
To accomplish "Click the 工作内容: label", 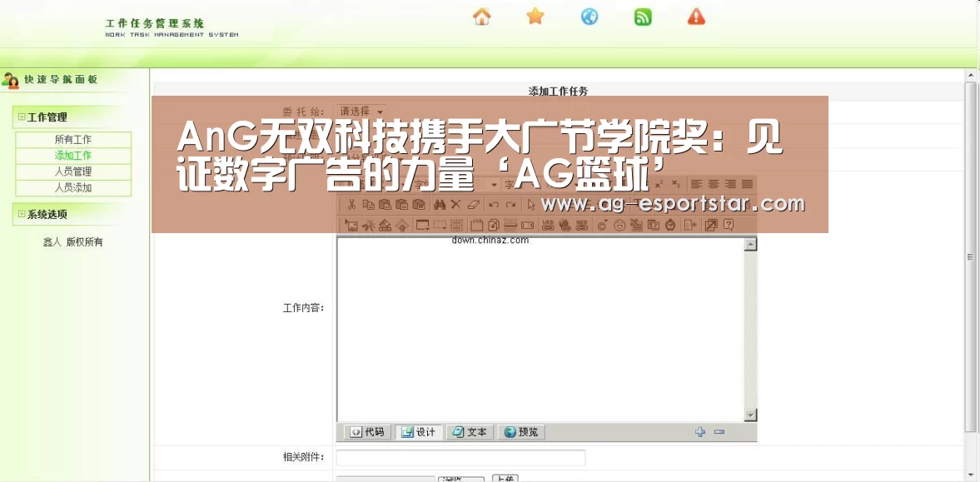I will pos(303,307).
